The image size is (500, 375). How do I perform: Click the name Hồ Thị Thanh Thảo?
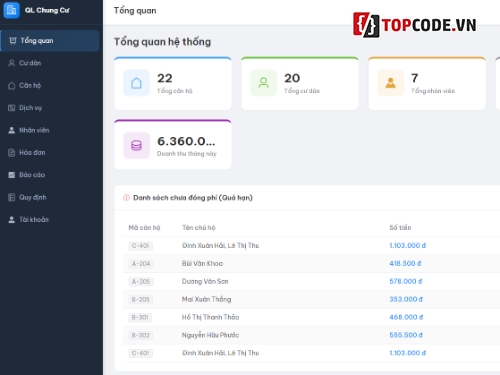210,317
